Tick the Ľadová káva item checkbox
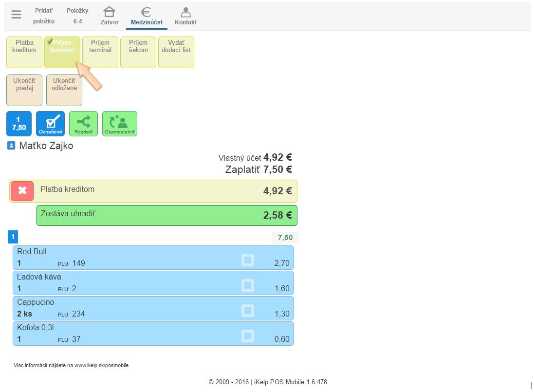 248,285
